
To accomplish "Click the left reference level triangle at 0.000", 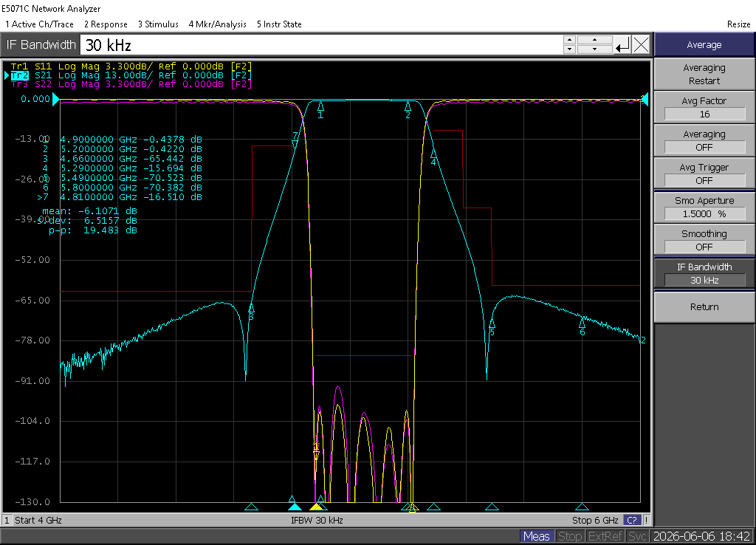I will coord(56,100).
